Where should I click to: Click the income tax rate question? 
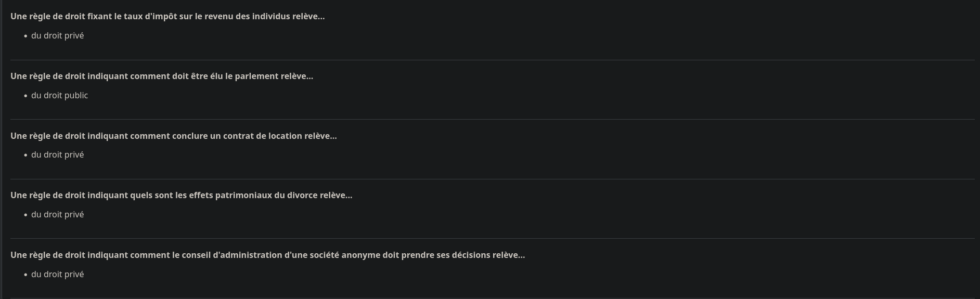[x=167, y=16]
